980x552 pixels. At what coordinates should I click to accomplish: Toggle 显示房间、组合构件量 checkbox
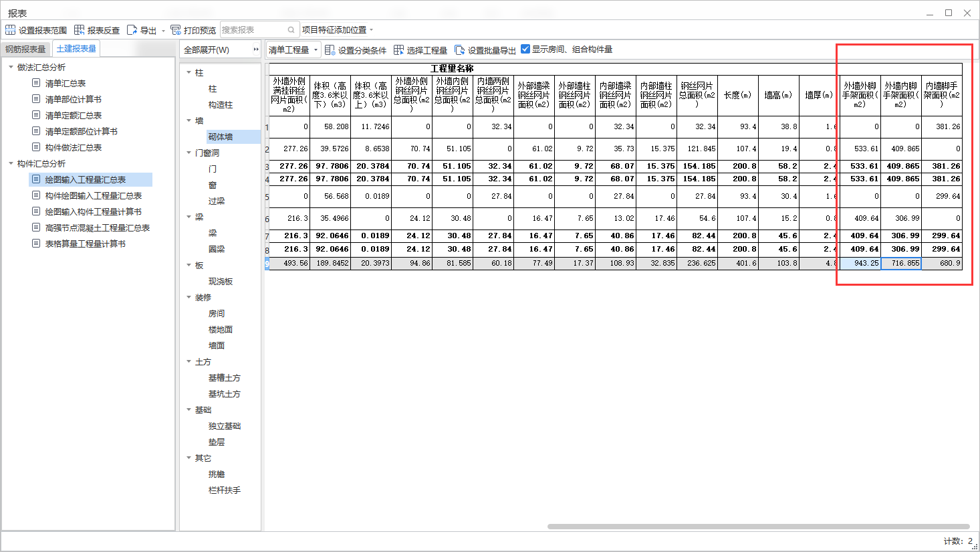tap(525, 49)
